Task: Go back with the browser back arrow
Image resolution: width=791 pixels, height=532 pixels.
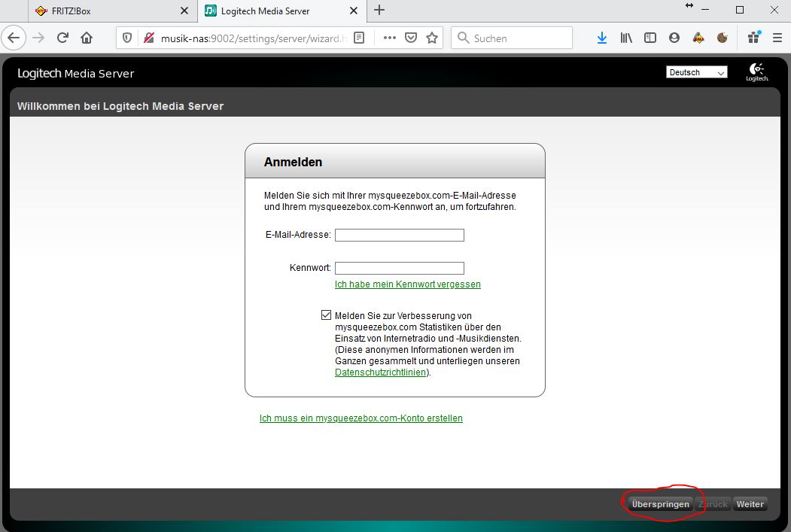Action: (14, 38)
